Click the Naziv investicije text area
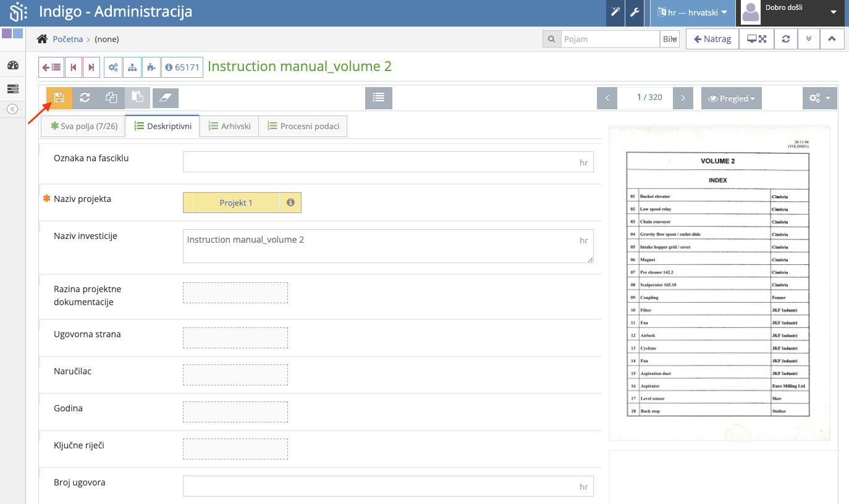The height and width of the screenshot is (504, 849). click(388, 246)
